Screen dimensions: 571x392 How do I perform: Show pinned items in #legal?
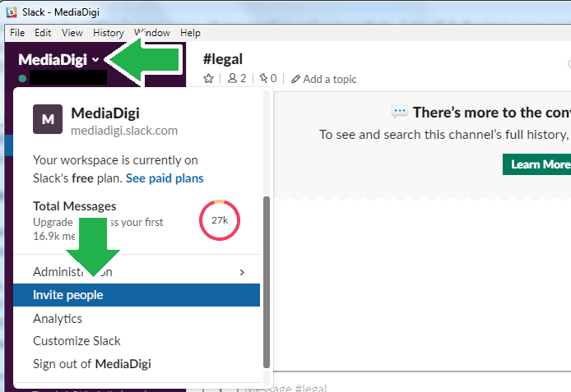pyautogui.click(x=268, y=79)
